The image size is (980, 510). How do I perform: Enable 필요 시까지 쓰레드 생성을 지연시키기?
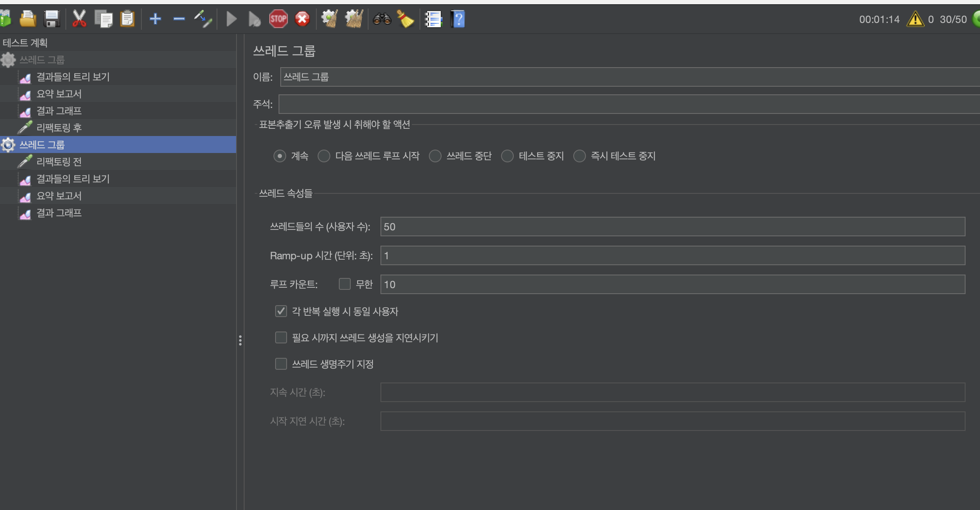click(281, 337)
